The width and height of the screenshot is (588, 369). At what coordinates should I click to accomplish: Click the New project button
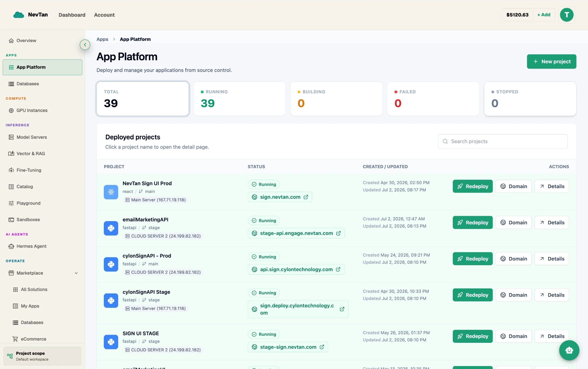tap(552, 61)
